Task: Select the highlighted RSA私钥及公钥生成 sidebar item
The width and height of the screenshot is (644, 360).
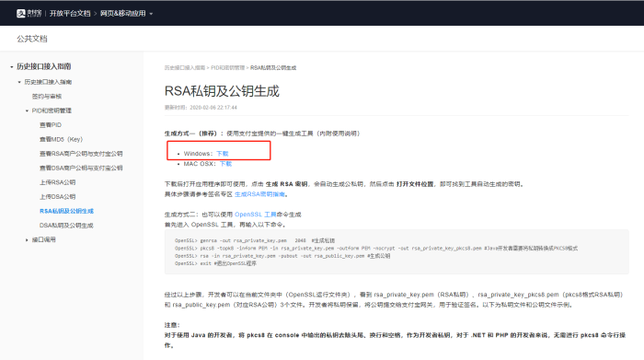Action: tap(66, 211)
